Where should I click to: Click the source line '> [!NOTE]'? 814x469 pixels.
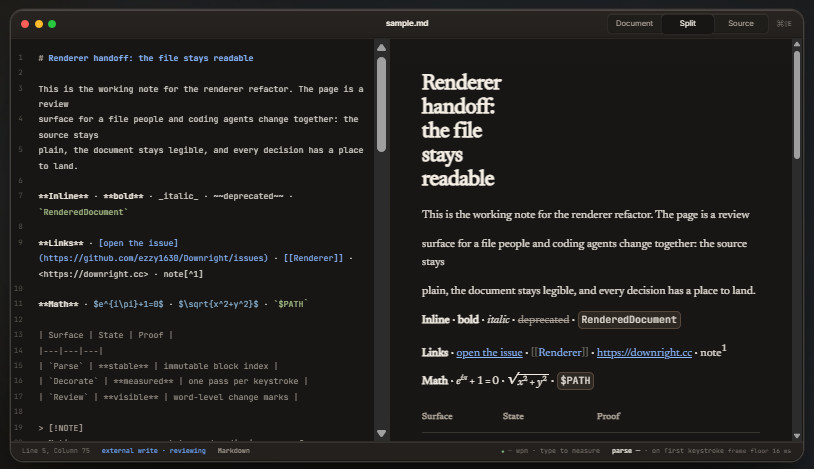[61, 428]
